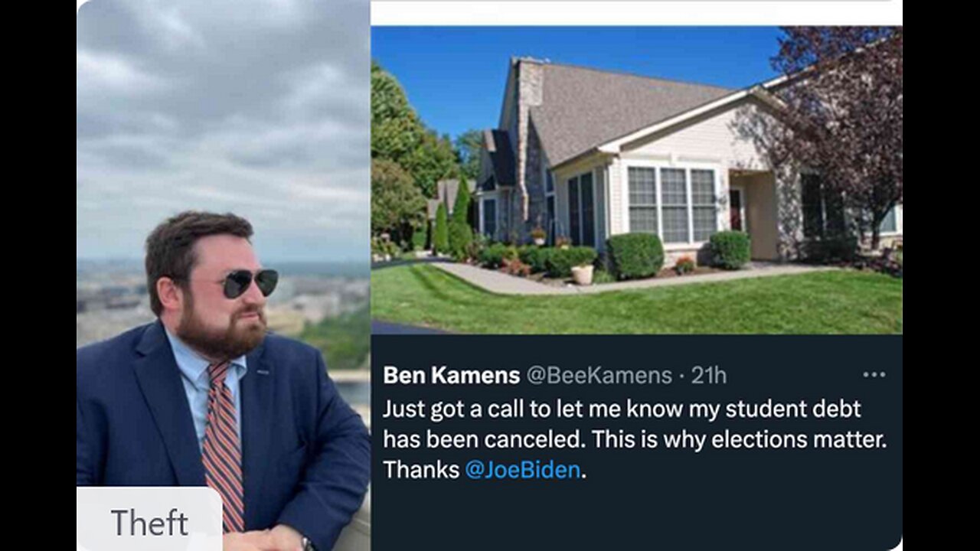
Task: Click the white bar above the house photo
Action: pos(636,12)
